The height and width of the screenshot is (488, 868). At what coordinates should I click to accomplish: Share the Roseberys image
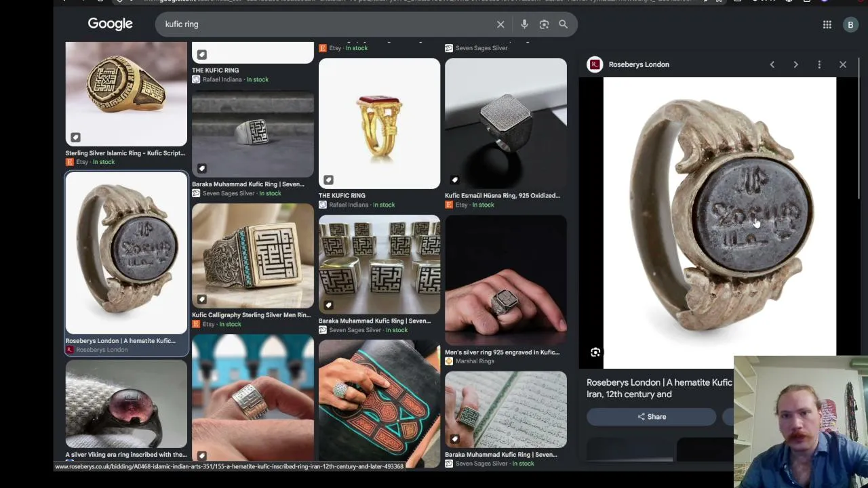tap(652, 417)
